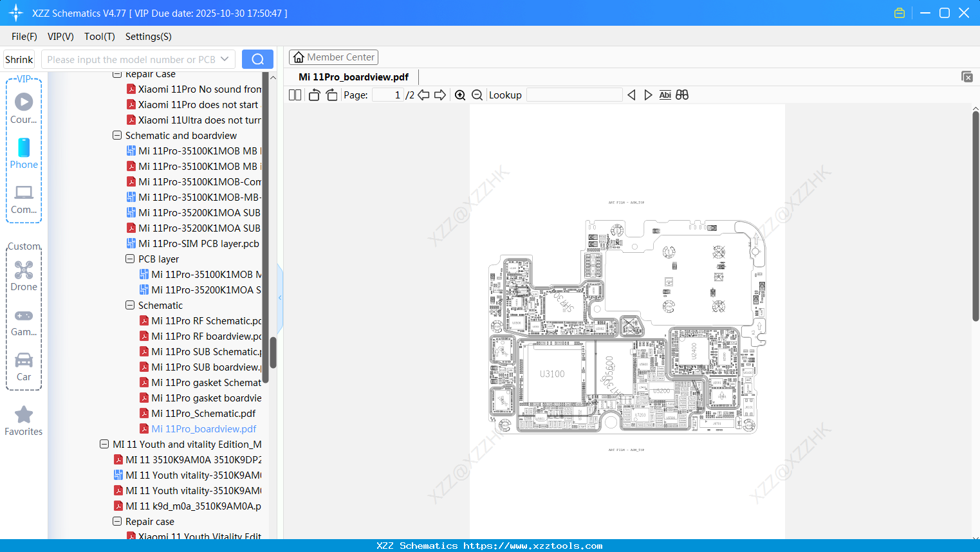Click the XZZ logo in title bar
This screenshot has height=552, width=980.
tap(16, 13)
